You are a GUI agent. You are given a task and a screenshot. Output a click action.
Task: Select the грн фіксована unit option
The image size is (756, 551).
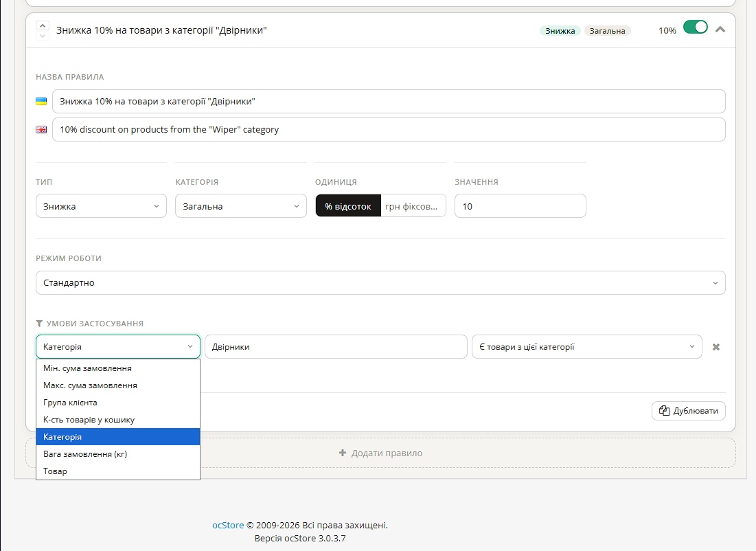coord(413,206)
